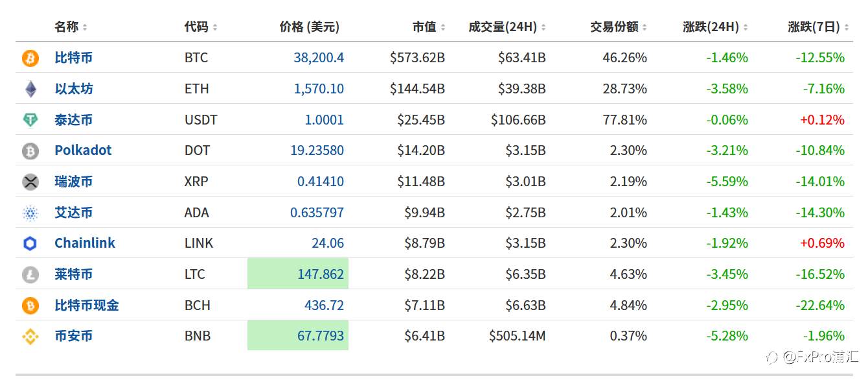Sort the table by 代码 column
This screenshot has height=382, width=868.
201,27
